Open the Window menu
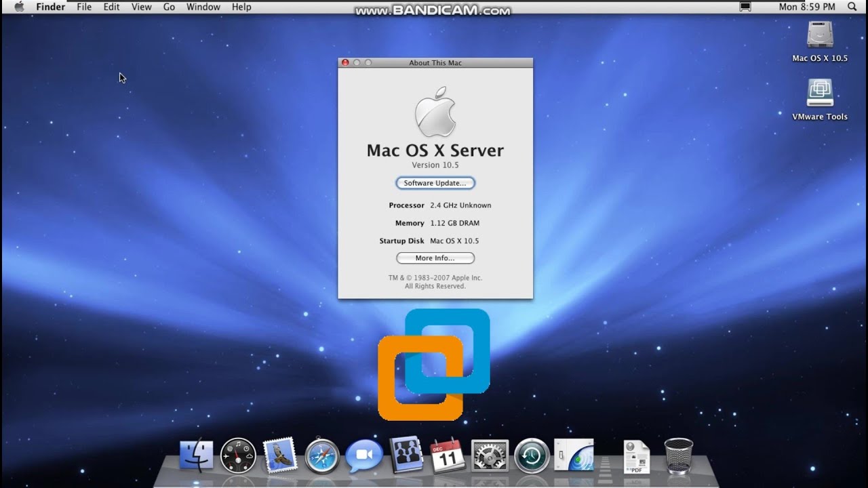This screenshot has width=868, height=488. pos(203,7)
